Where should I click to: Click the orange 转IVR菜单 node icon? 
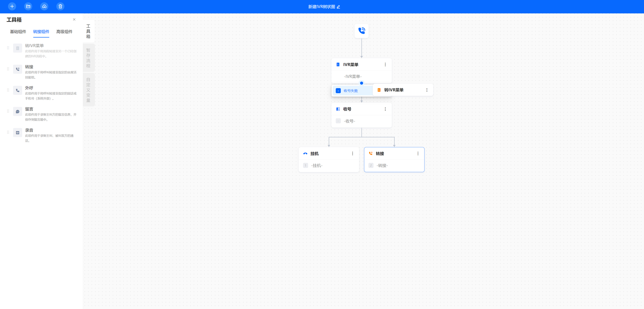coord(379,90)
